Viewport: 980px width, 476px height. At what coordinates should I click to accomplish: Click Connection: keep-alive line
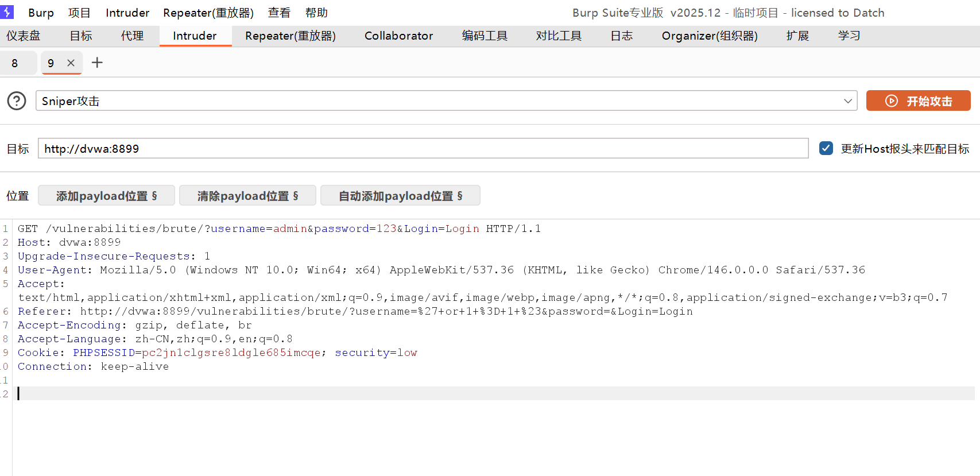click(93, 366)
